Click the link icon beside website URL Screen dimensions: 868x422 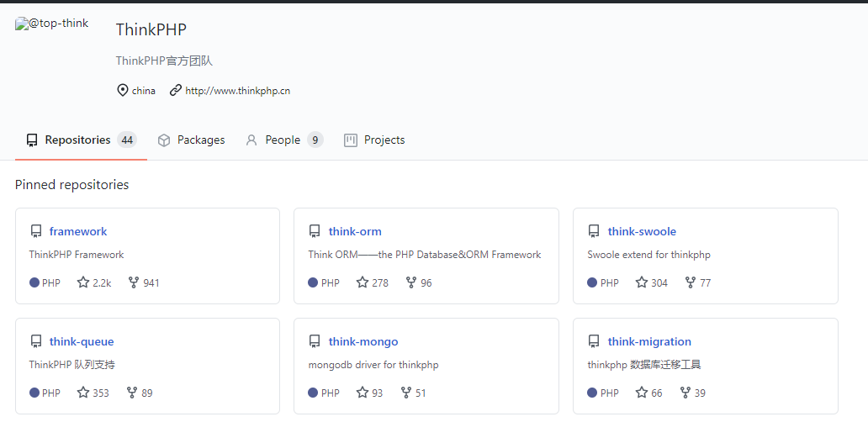tap(176, 90)
